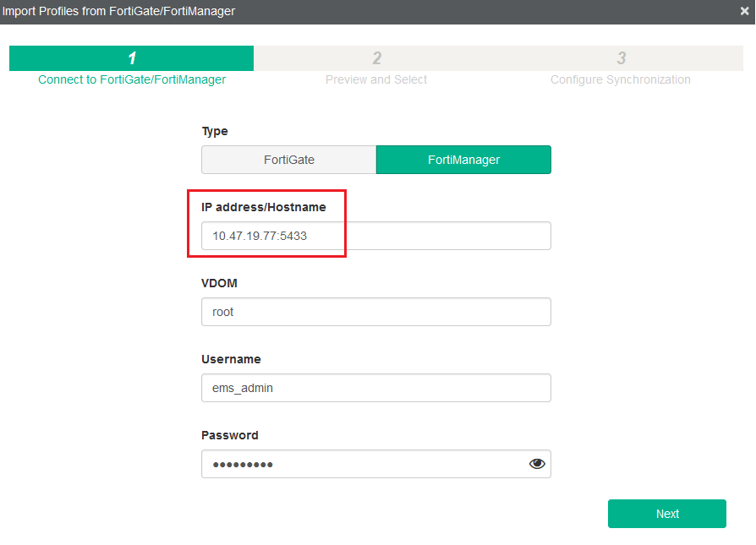
Task: Select FortiManager as the type
Action: [463, 160]
